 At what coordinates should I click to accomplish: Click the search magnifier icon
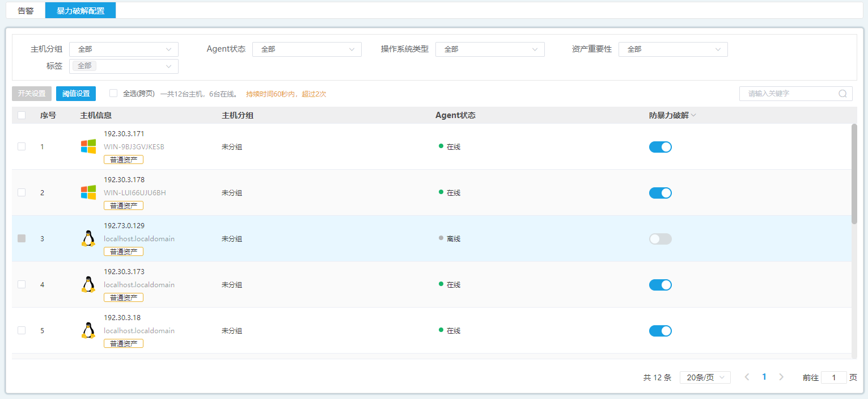(842, 94)
